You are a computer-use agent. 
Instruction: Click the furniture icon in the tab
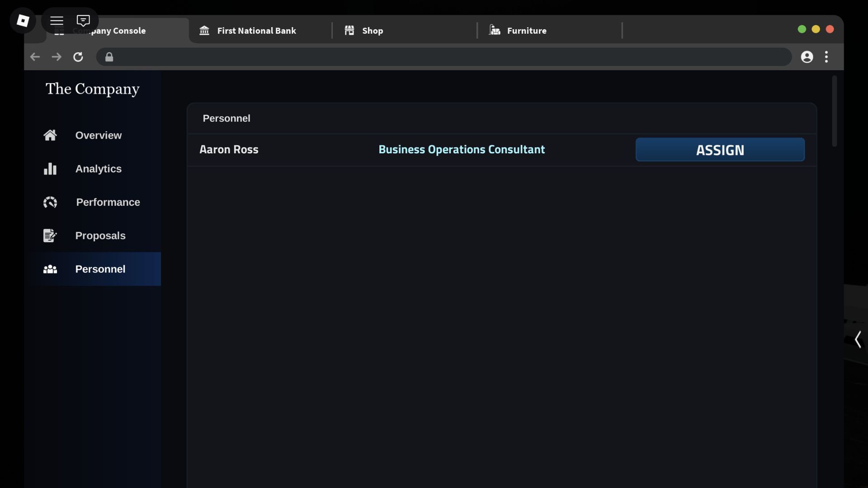495,30
